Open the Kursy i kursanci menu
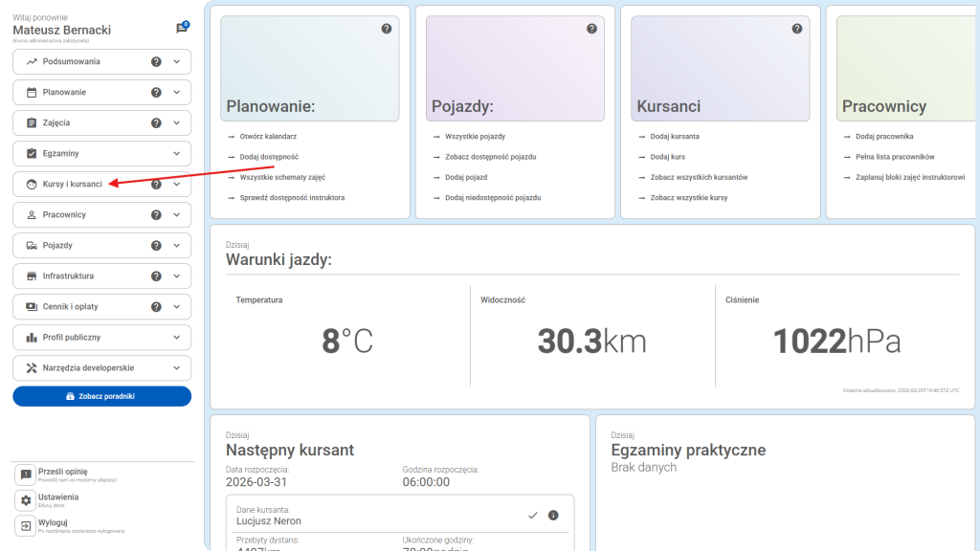The image size is (980, 551). click(73, 185)
